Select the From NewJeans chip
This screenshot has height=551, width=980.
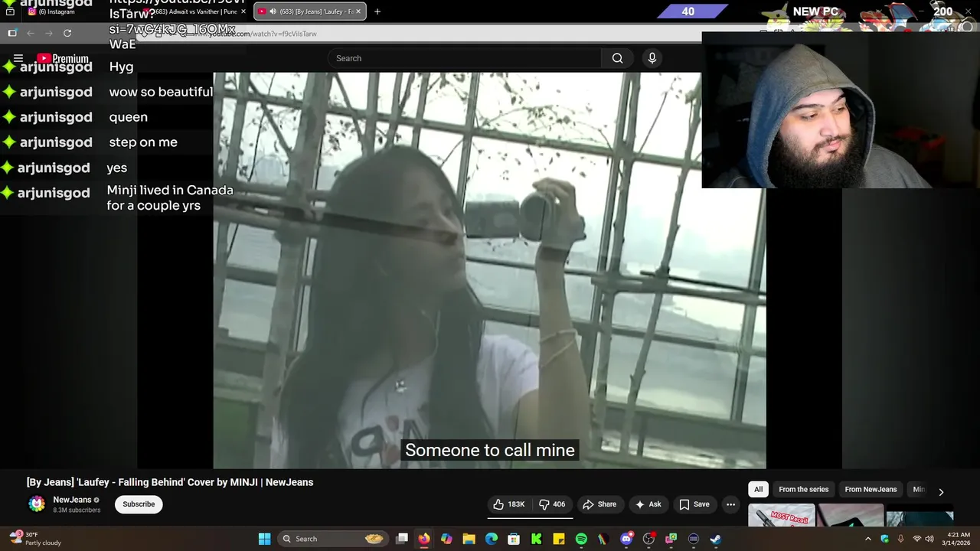[x=871, y=490]
